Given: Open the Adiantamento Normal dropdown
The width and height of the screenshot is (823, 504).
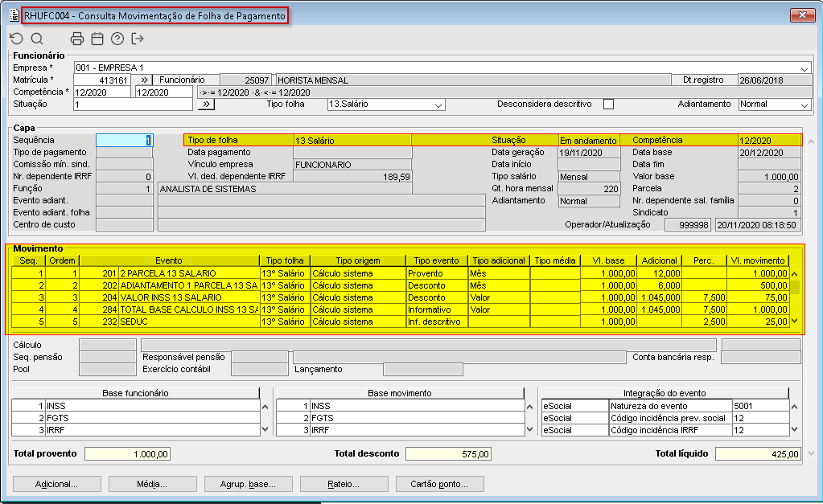Looking at the screenshot, I should (804, 104).
